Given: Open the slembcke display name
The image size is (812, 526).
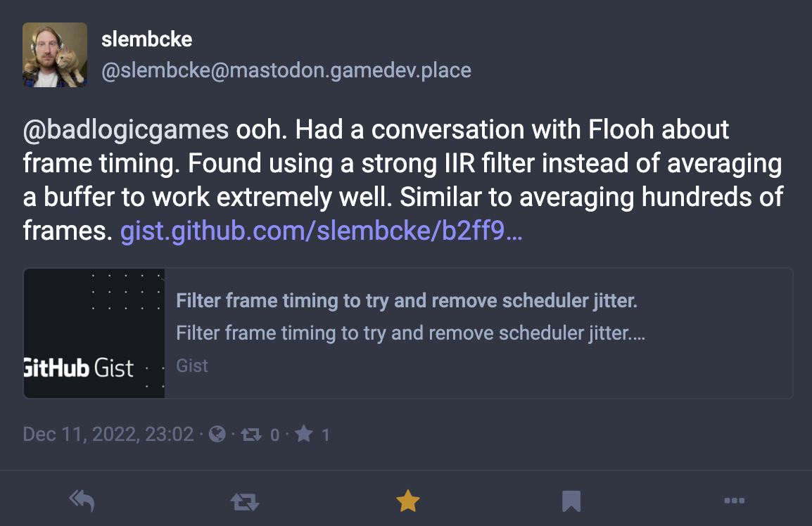Looking at the screenshot, I should (146, 39).
